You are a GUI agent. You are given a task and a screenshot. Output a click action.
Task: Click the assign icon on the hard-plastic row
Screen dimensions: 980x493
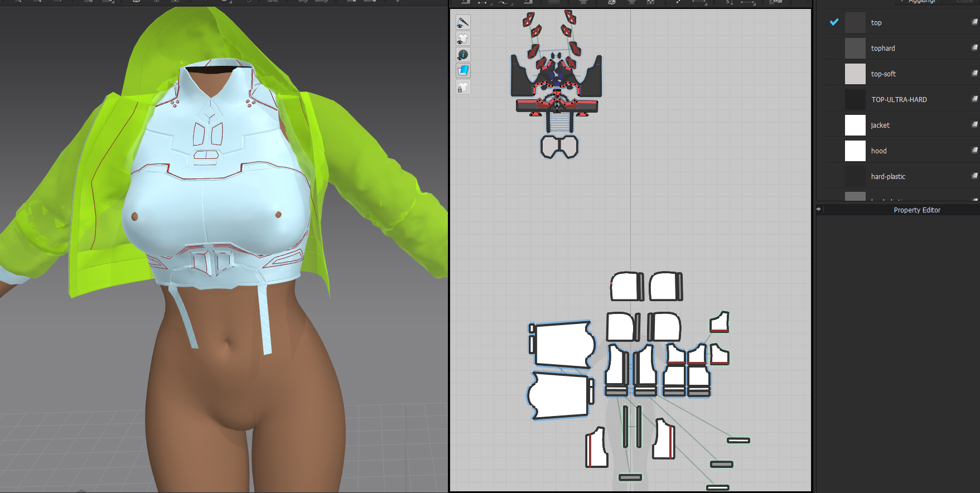tap(974, 176)
